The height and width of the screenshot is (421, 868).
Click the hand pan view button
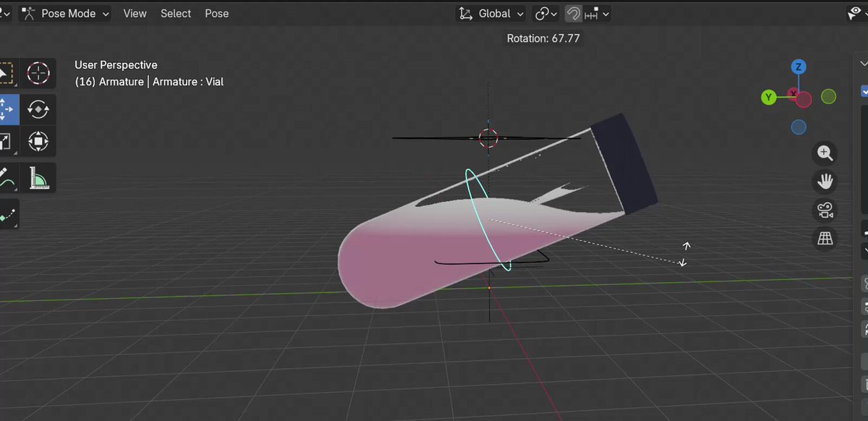[x=825, y=181]
